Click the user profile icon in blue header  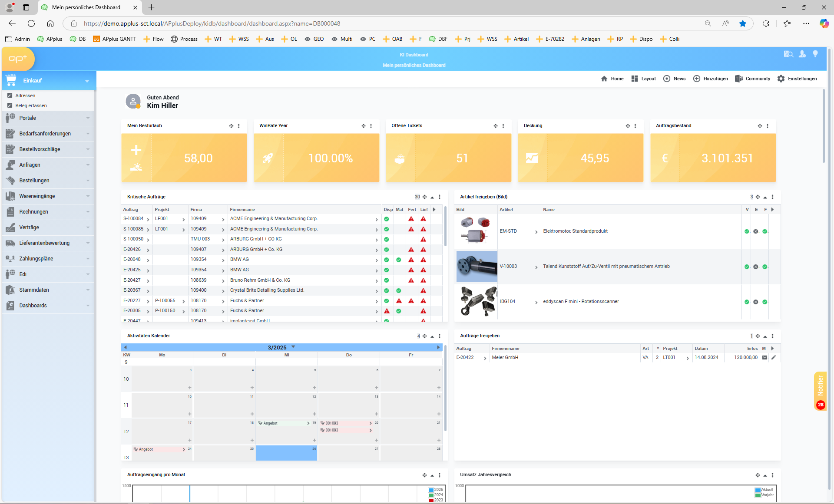click(x=802, y=54)
